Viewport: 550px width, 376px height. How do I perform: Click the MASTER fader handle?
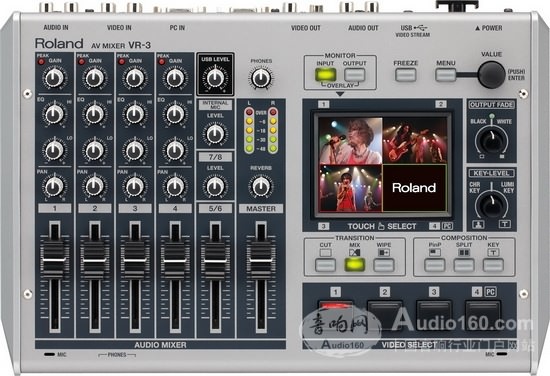coord(261,260)
